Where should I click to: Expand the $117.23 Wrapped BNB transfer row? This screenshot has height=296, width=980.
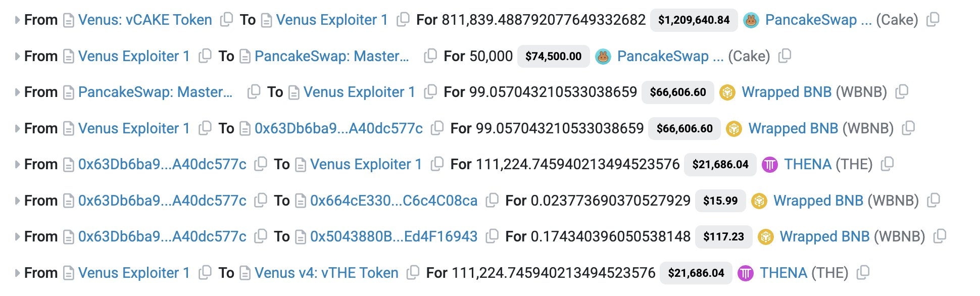click(x=17, y=237)
